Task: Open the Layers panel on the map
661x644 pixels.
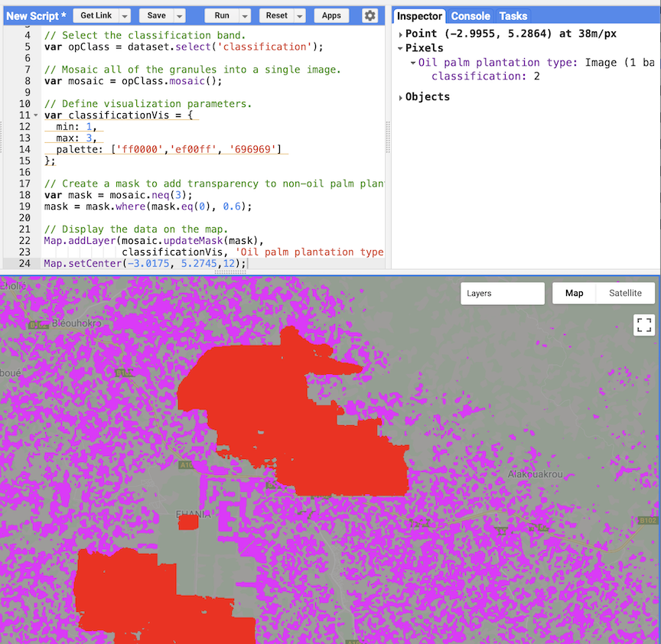Action: [502, 293]
